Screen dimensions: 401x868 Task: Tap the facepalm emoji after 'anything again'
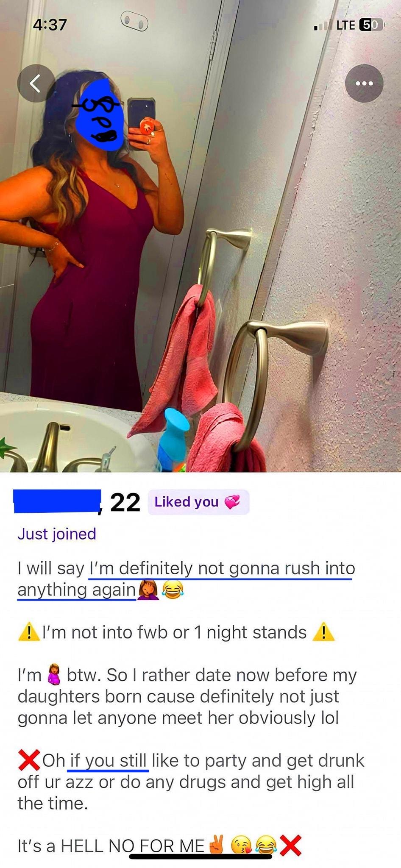148,590
